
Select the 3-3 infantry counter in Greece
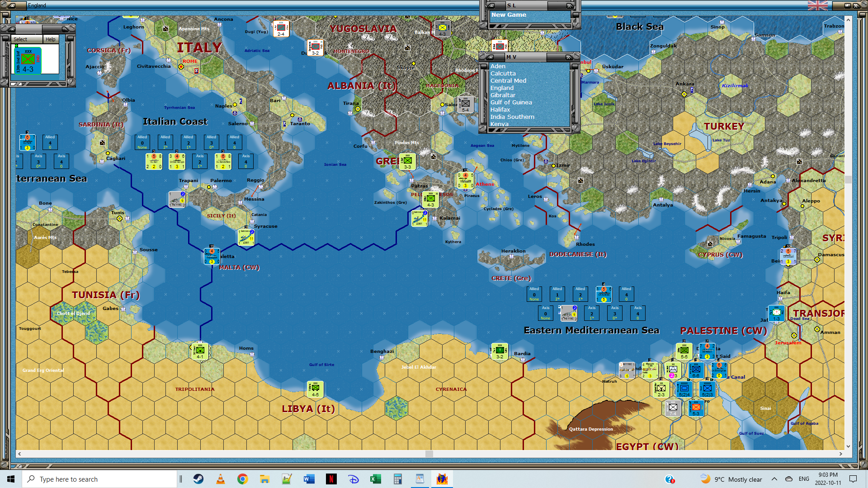pyautogui.click(x=407, y=161)
